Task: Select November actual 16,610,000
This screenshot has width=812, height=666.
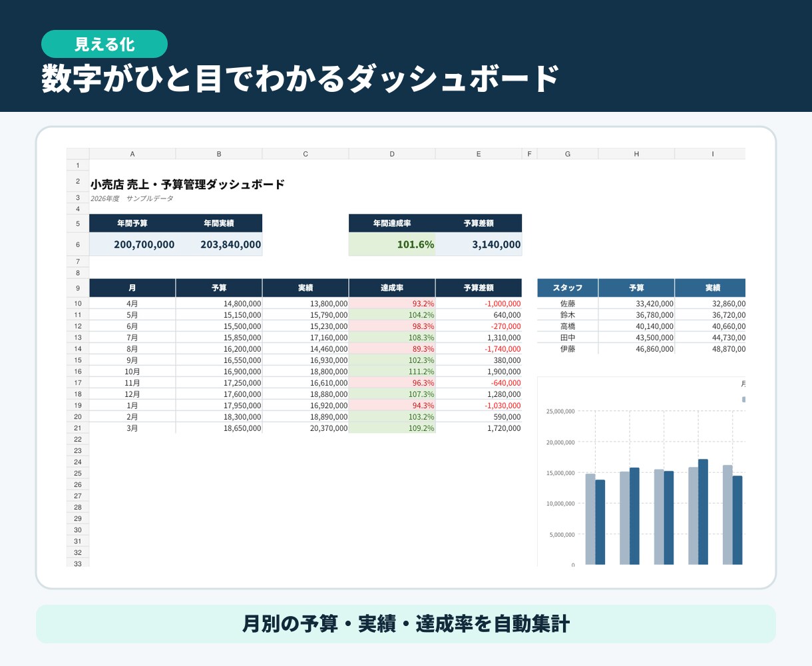Action: click(305, 383)
